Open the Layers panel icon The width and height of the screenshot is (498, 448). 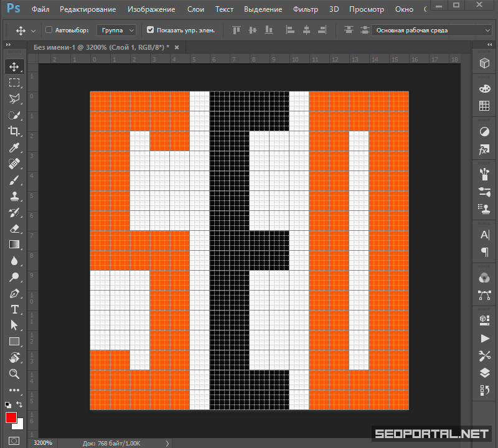pos(484,373)
